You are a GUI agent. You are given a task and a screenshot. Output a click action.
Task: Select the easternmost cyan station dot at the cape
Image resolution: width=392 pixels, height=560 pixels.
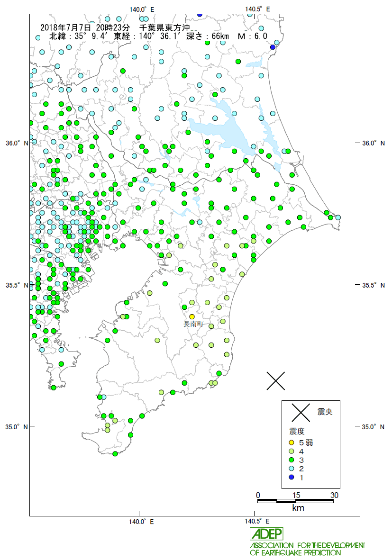pyautogui.click(x=338, y=217)
